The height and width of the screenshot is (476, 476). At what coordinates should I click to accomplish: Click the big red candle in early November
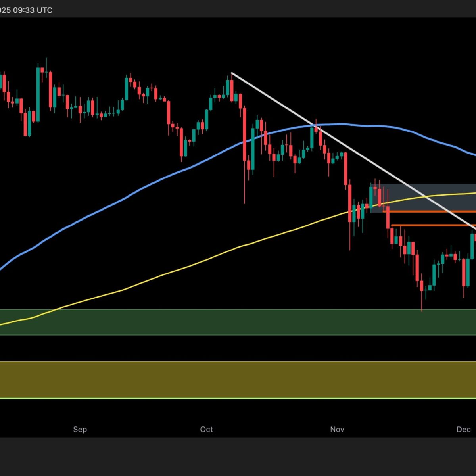tap(346, 169)
